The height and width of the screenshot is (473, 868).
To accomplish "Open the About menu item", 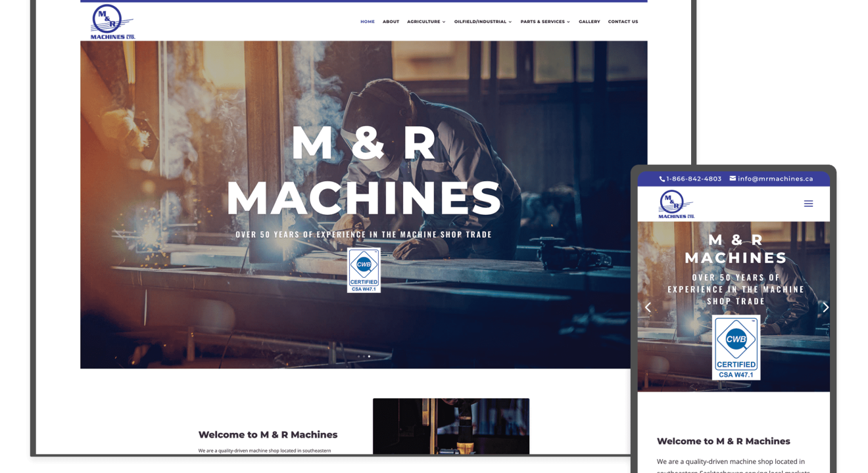I will click(x=391, y=22).
